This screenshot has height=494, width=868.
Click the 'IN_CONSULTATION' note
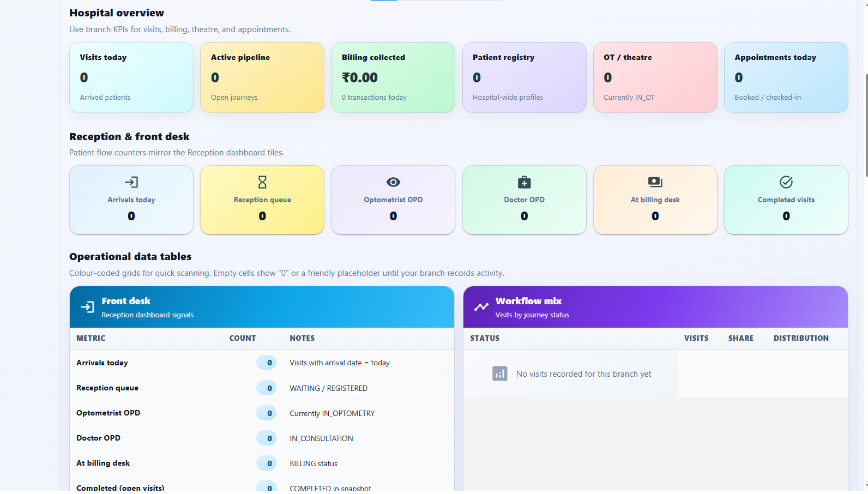[321, 438]
